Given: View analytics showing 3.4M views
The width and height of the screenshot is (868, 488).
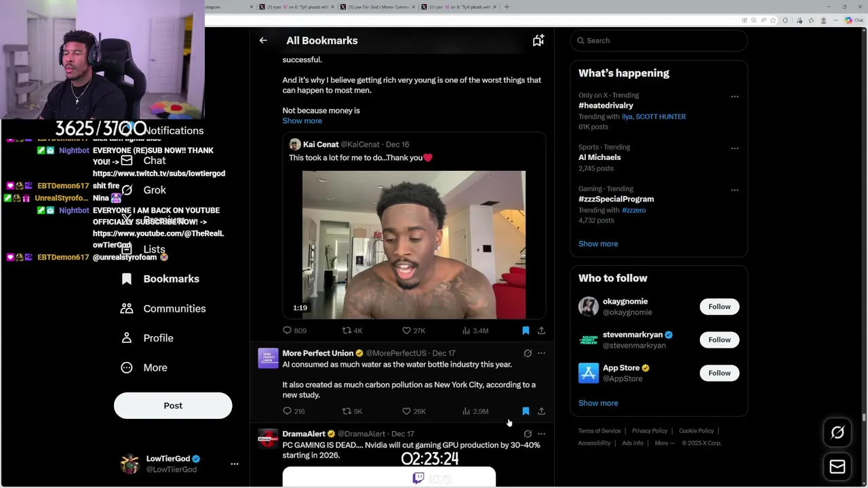Looking at the screenshot, I should coord(475,331).
